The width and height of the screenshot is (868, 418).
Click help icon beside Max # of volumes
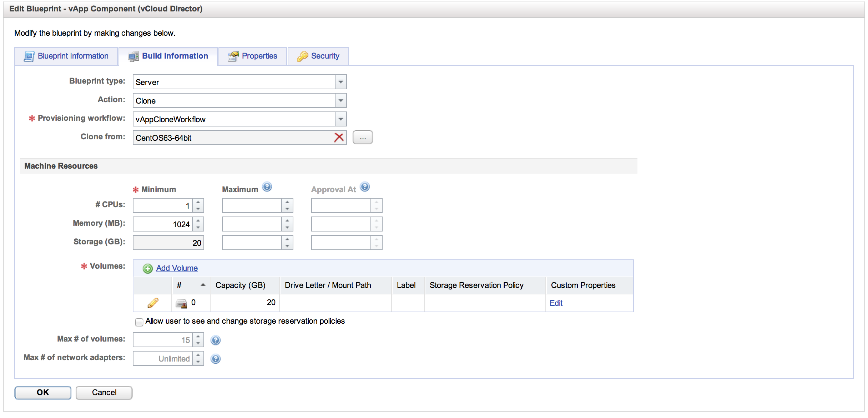pos(215,340)
